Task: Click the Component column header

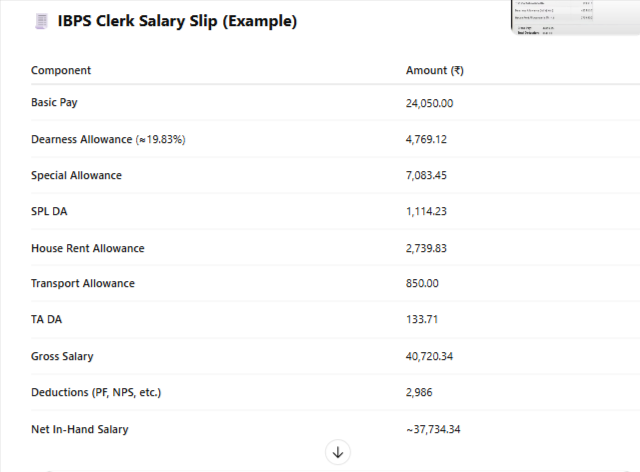Action: (61, 70)
